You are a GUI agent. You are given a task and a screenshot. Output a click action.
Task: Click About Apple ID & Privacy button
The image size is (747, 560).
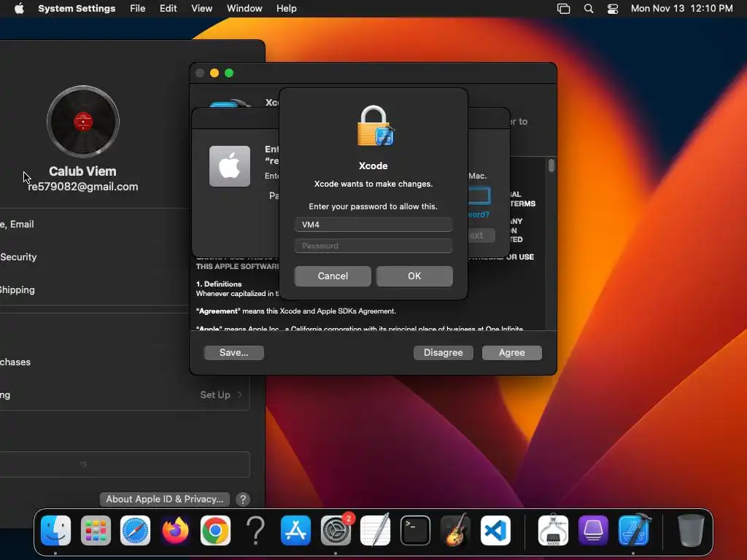165,499
